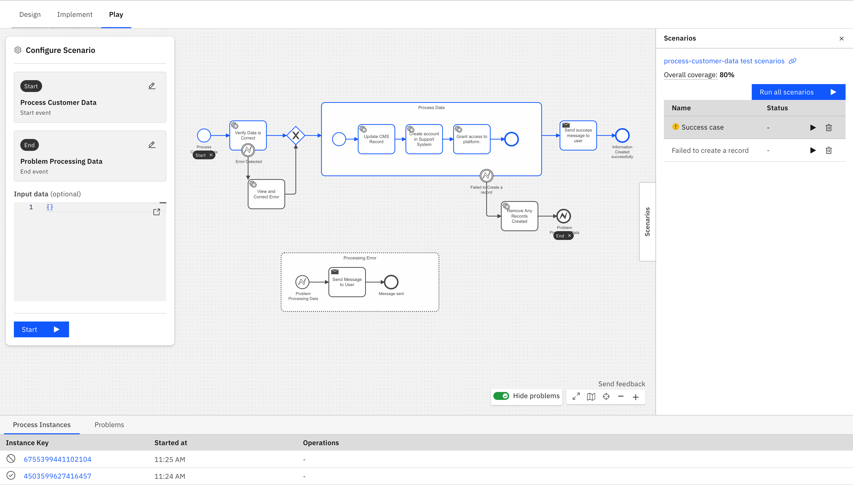The image size is (853, 504).
Task: Click the Process Data subprocess title
Action: click(431, 108)
